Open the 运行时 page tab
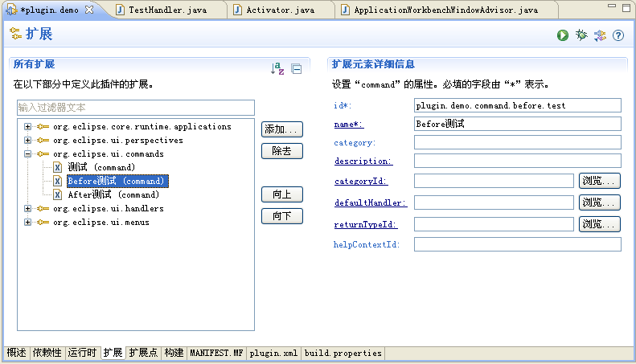The width and height of the screenshot is (636, 364). click(82, 353)
